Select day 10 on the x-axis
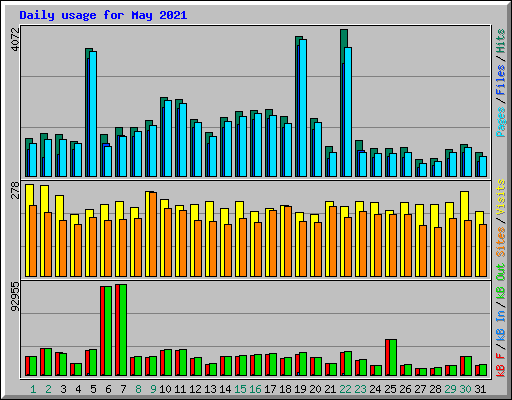 click(165, 389)
